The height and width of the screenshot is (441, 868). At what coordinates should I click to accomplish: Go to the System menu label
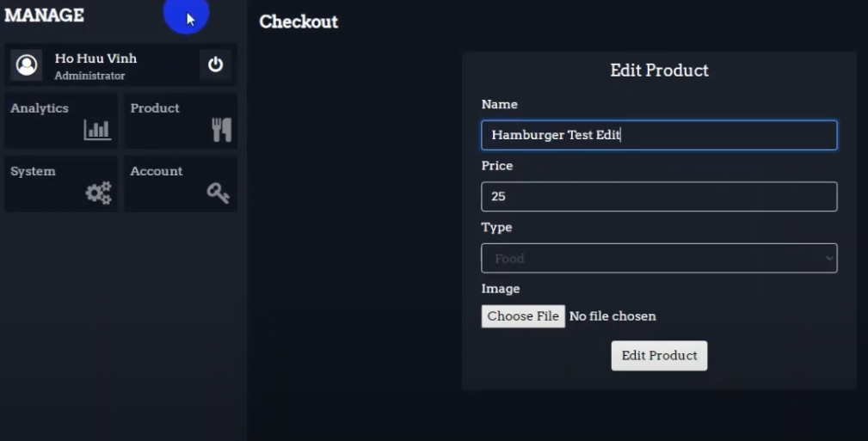[33, 171]
